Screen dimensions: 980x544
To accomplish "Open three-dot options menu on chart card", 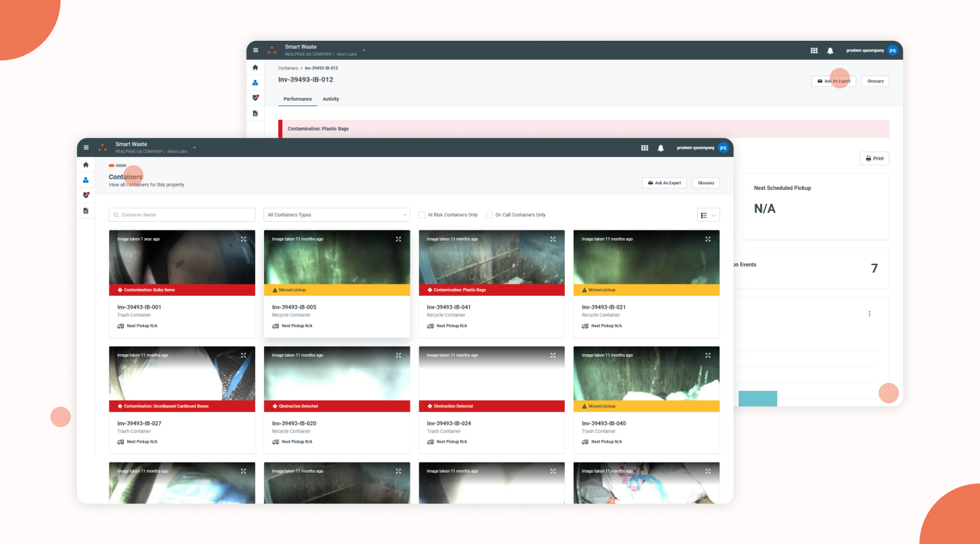I will (869, 313).
